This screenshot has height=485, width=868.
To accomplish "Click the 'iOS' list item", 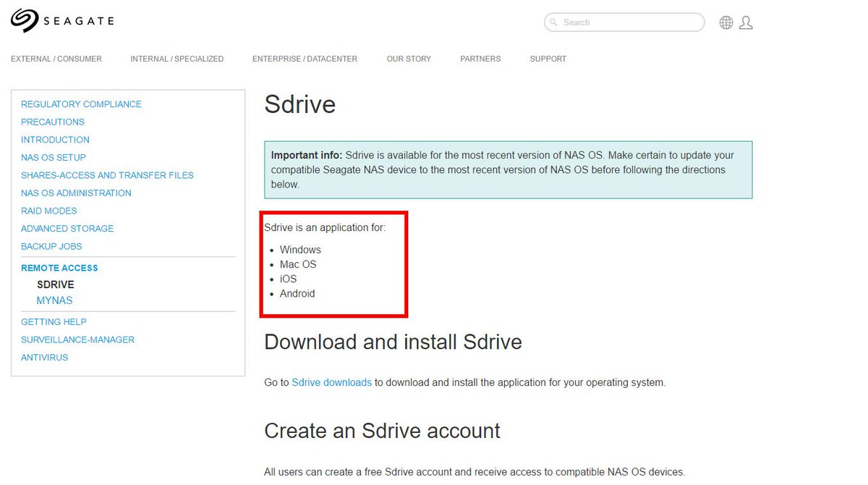I will tap(288, 279).
